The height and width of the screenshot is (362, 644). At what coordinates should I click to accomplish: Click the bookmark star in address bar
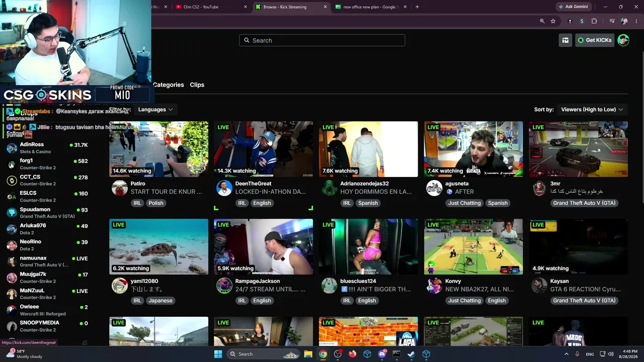click(553, 21)
